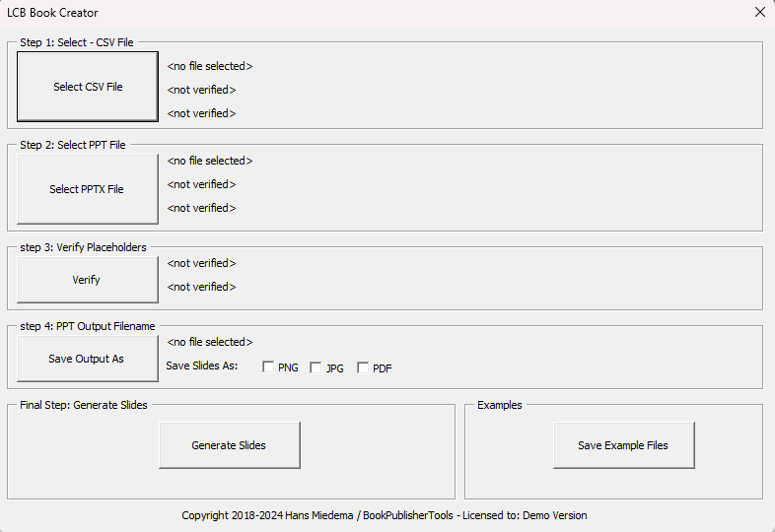Click the Final Step: Generate Slides heading
Screen dimensions: 775x532
click(x=84, y=405)
